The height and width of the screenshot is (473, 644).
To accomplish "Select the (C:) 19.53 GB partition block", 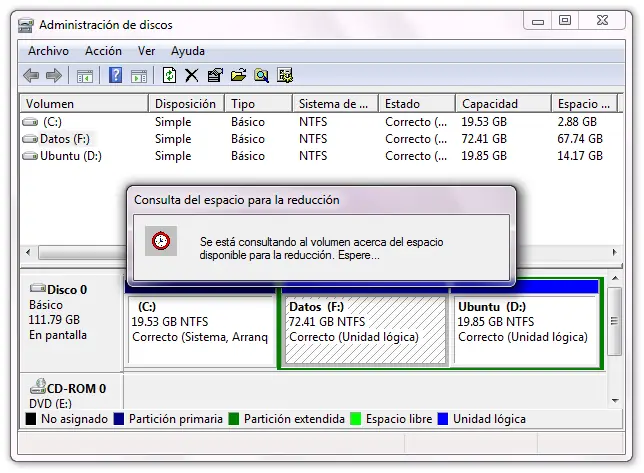I will point(200,329).
